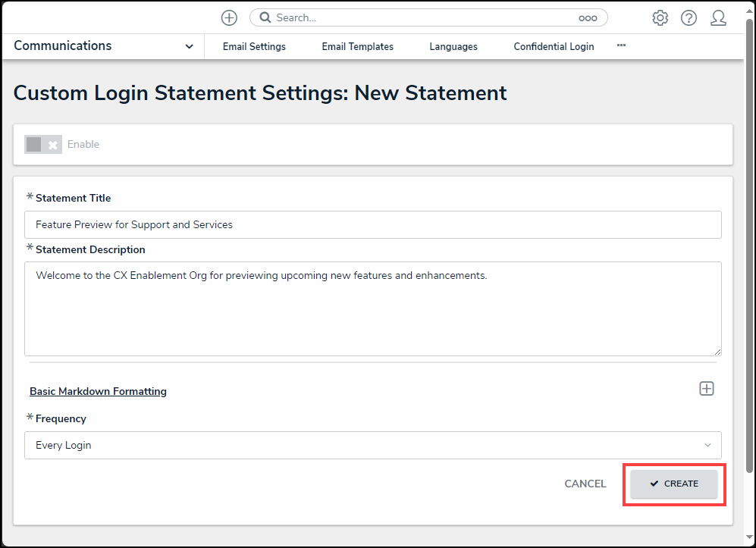The width and height of the screenshot is (756, 548).
Task: Expand Basic Markdown Formatting plus icon
Action: (x=706, y=388)
